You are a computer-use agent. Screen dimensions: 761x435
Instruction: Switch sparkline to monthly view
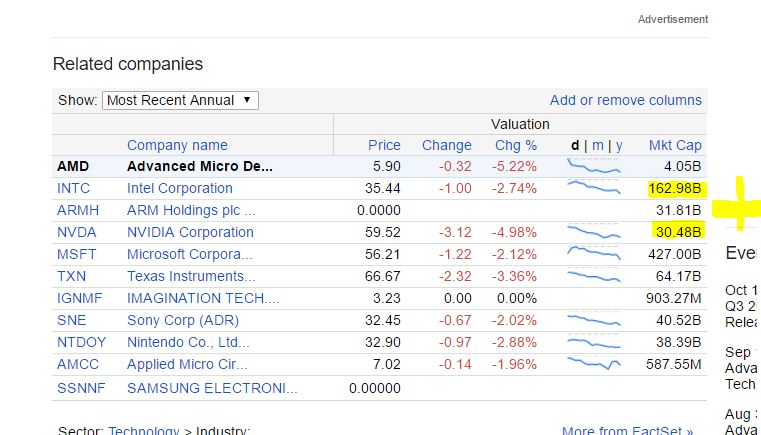598,145
